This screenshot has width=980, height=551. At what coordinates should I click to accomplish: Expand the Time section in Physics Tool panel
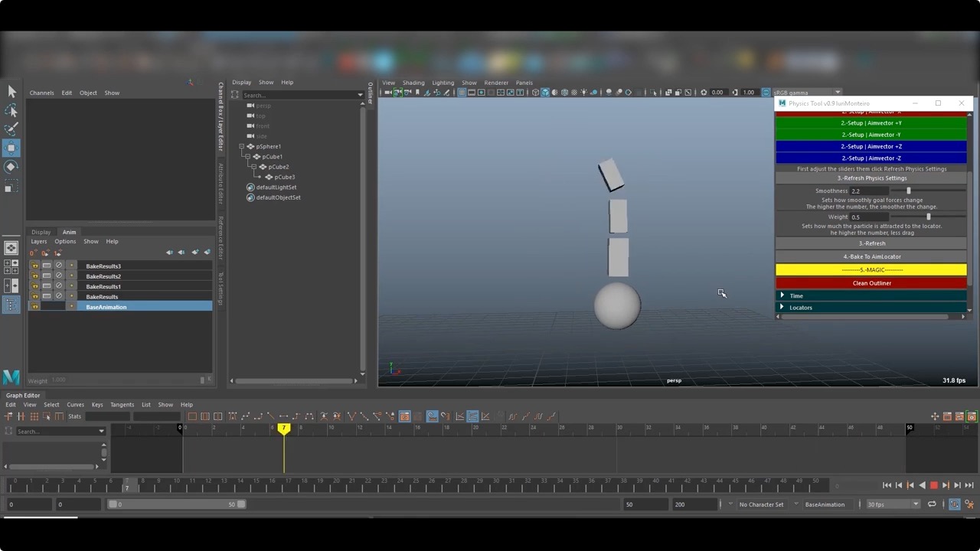click(796, 295)
